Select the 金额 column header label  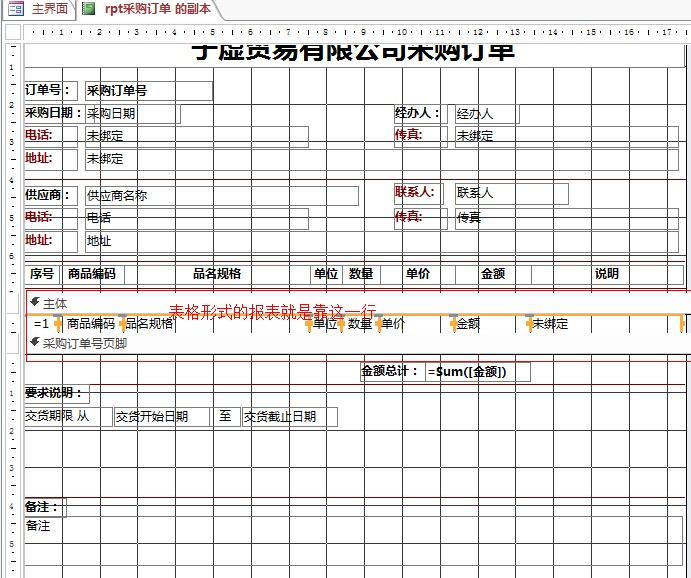[x=493, y=274]
